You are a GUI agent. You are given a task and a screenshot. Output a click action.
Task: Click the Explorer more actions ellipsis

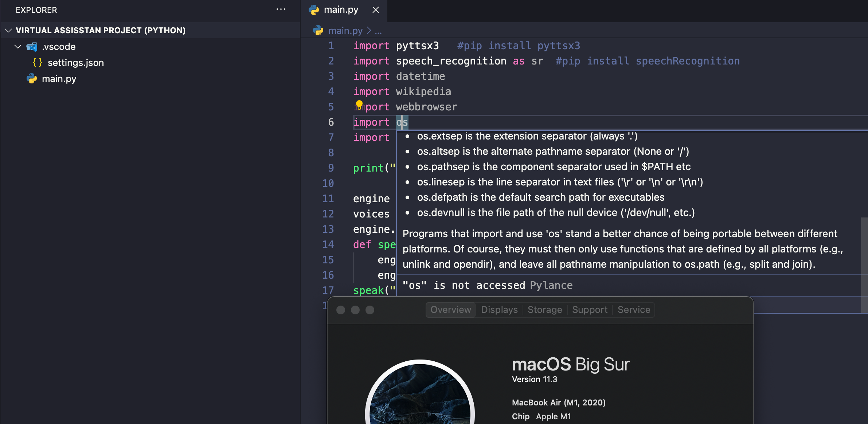point(281,9)
